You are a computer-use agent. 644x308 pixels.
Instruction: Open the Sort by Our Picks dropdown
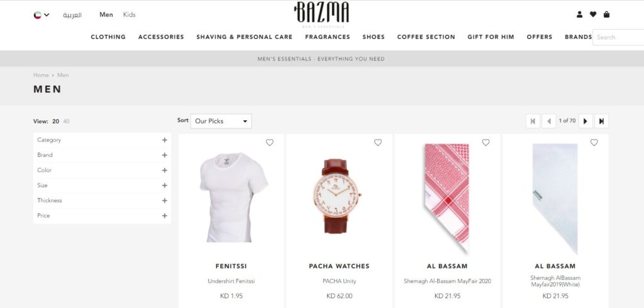tap(221, 121)
